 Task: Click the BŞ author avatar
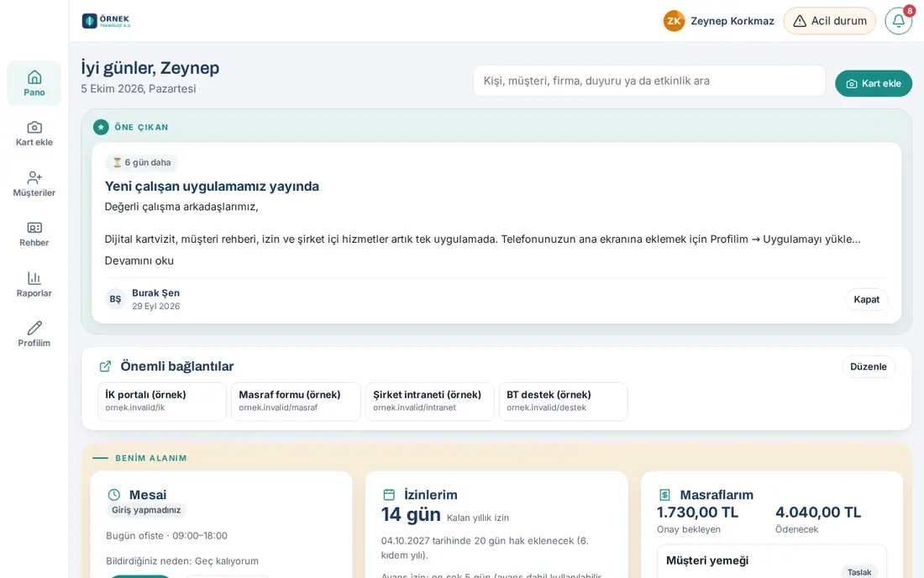pos(116,299)
